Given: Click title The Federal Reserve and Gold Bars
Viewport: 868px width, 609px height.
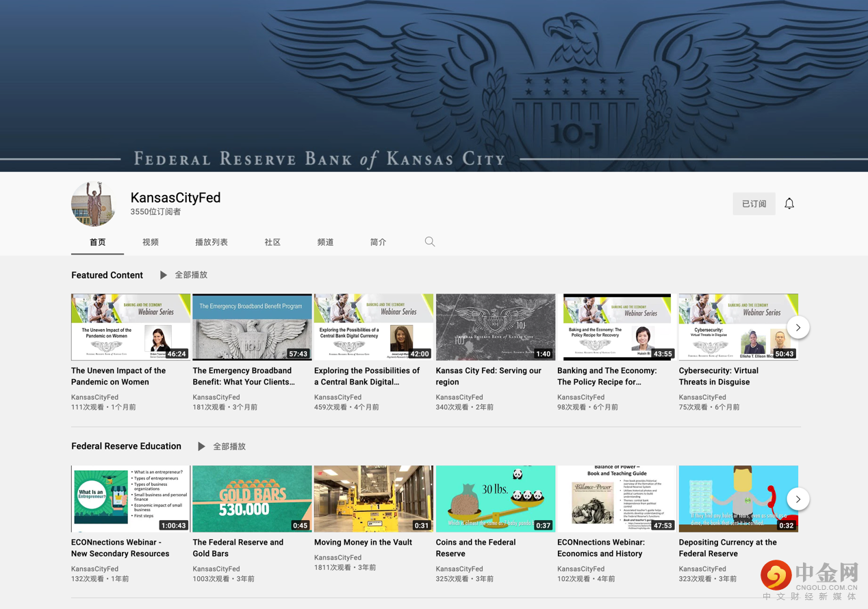Looking at the screenshot, I should pyautogui.click(x=238, y=548).
